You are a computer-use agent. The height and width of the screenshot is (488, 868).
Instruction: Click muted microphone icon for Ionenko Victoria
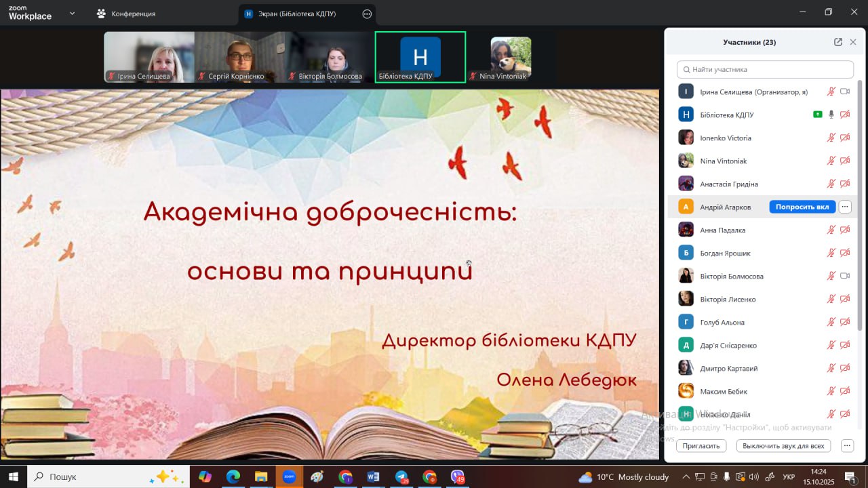[831, 138]
